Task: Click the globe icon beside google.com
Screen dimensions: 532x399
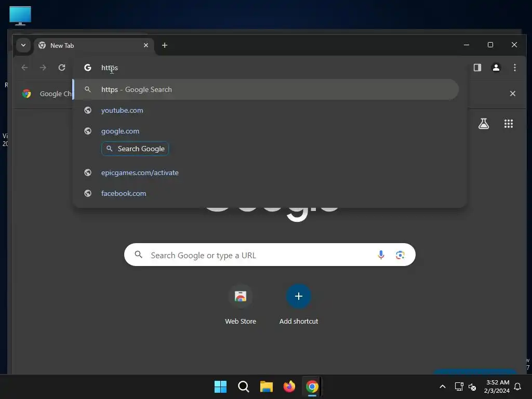Action: [87, 131]
